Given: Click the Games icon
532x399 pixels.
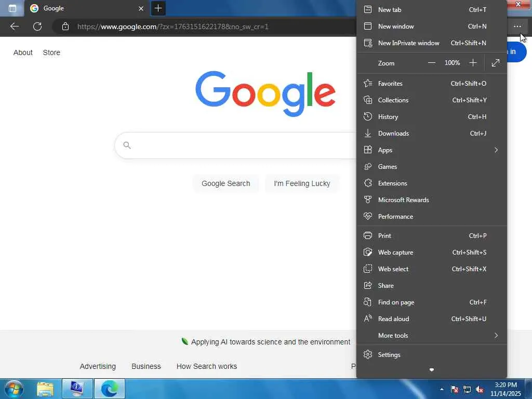Looking at the screenshot, I should pyautogui.click(x=368, y=166).
